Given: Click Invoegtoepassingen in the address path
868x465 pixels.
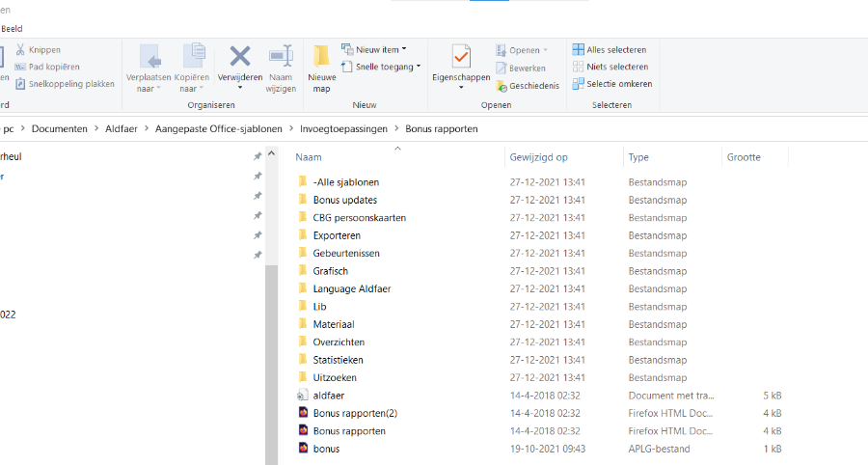Looking at the screenshot, I should [x=343, y=128].
